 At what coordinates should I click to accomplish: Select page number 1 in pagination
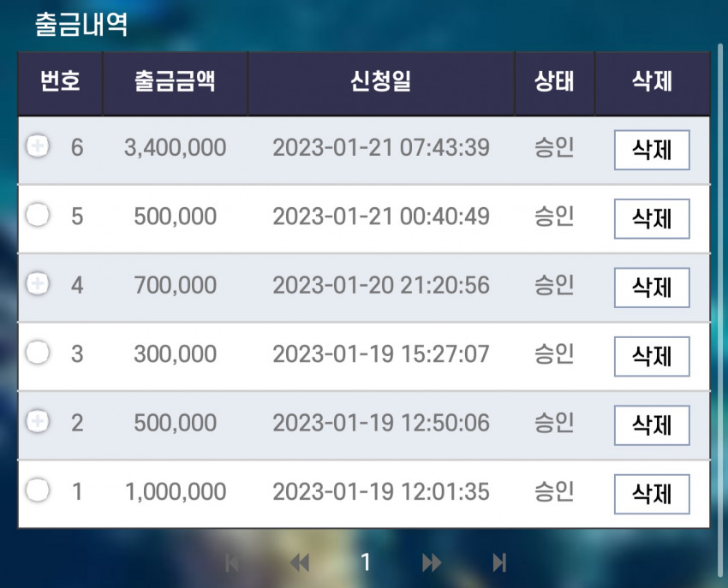click(x=366, y=562)
